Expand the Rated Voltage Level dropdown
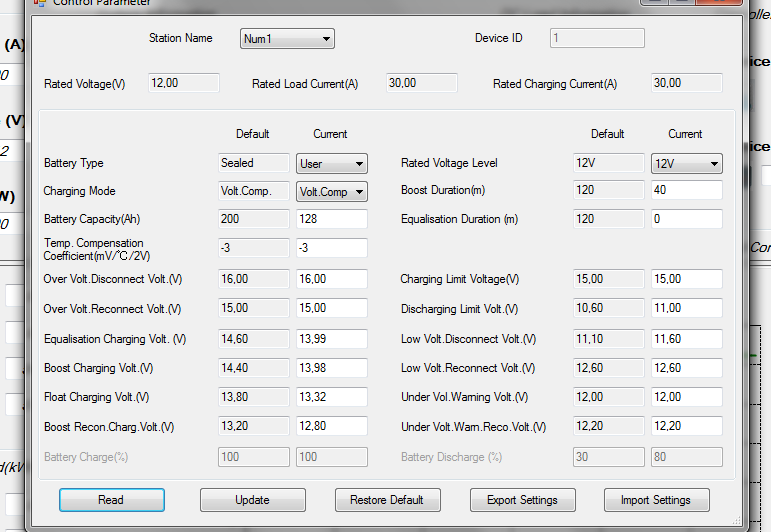Screen dimensions: 771x532 [686, 163]
